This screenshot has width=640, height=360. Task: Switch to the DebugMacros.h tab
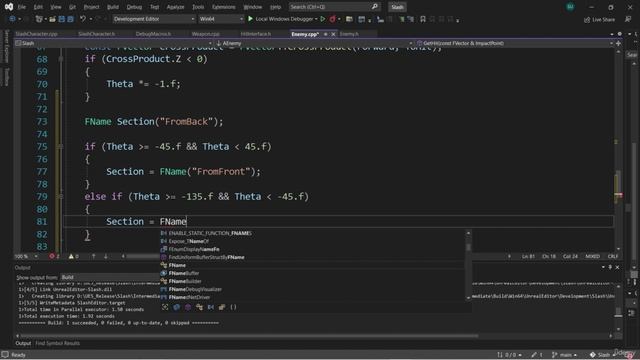pyautogui.click(x=153, y=34)
